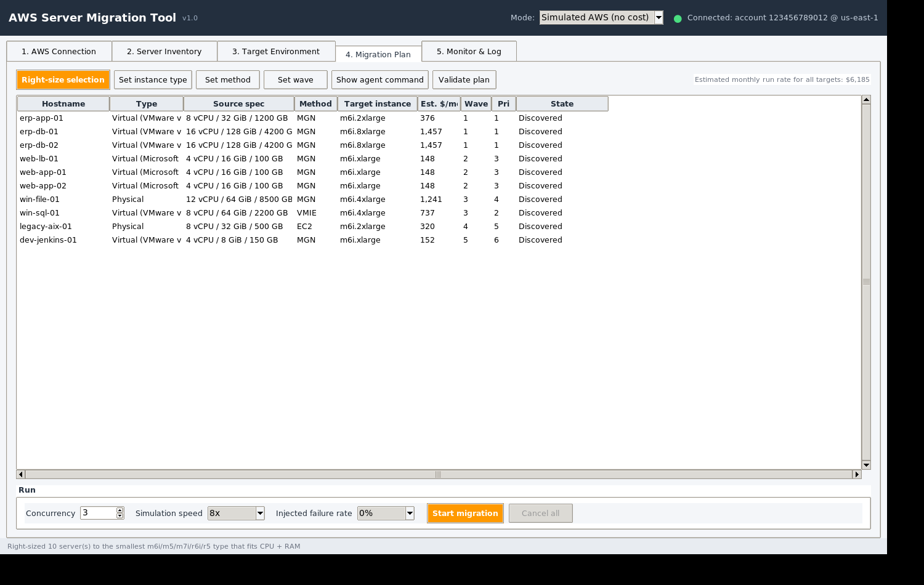Sort by Target instance column header
Screen dimensions: 924x585
(378, 104)
